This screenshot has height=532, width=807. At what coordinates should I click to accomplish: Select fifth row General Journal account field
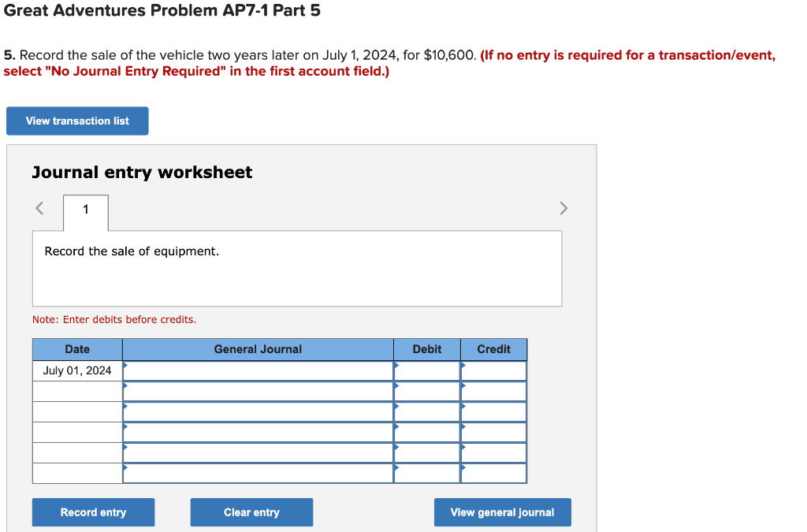(x=258, y=453)
